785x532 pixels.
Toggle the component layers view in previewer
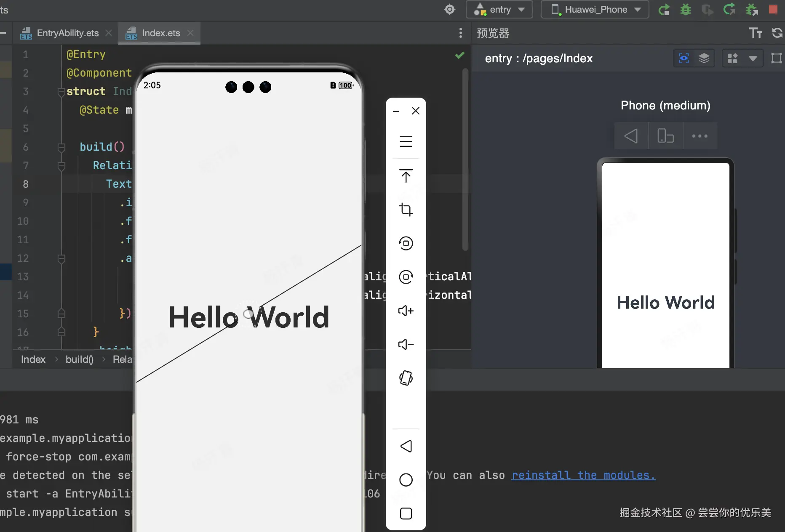(704, 58)
